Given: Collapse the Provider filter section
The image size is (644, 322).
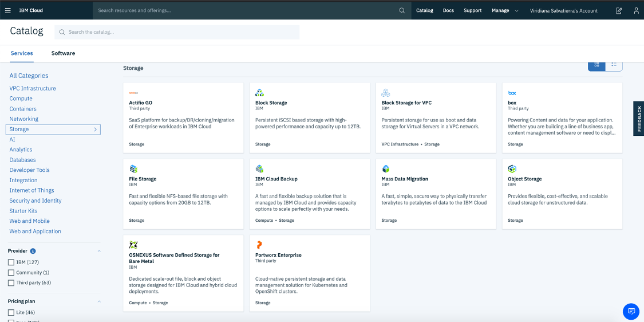Looking at the screenshot, I should (x=98, y=251).
